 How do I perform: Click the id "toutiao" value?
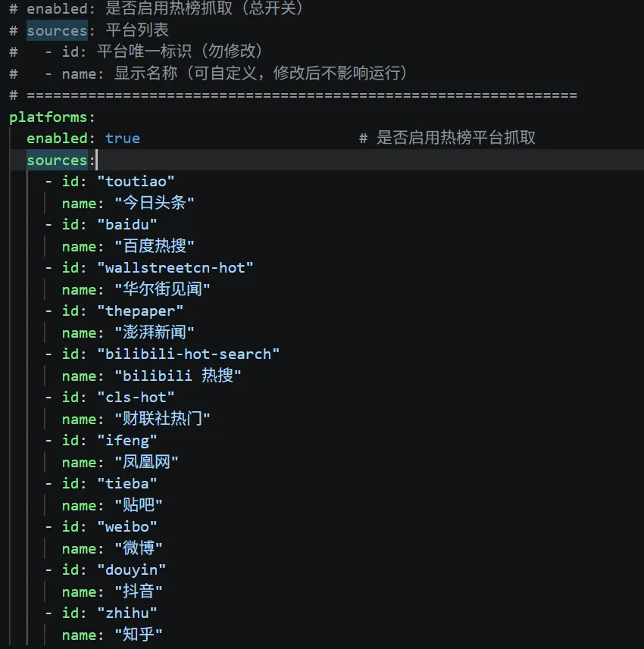(136, 181)
